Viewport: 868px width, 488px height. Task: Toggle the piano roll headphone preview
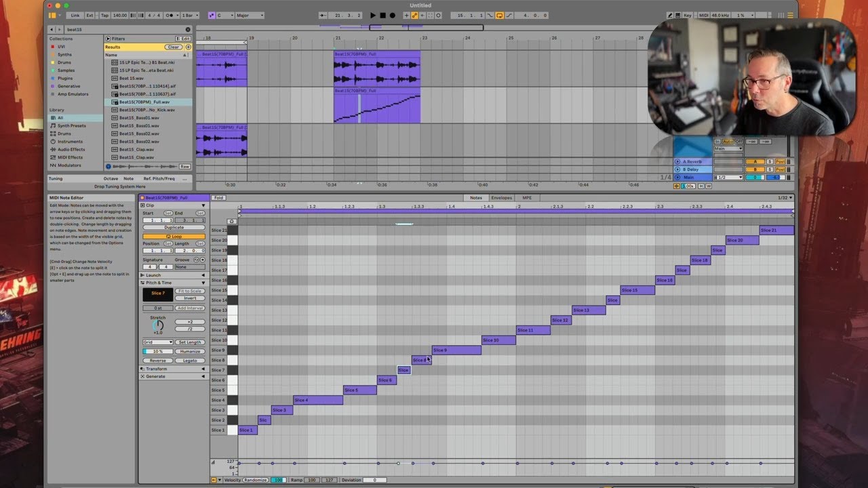[232, 221]
